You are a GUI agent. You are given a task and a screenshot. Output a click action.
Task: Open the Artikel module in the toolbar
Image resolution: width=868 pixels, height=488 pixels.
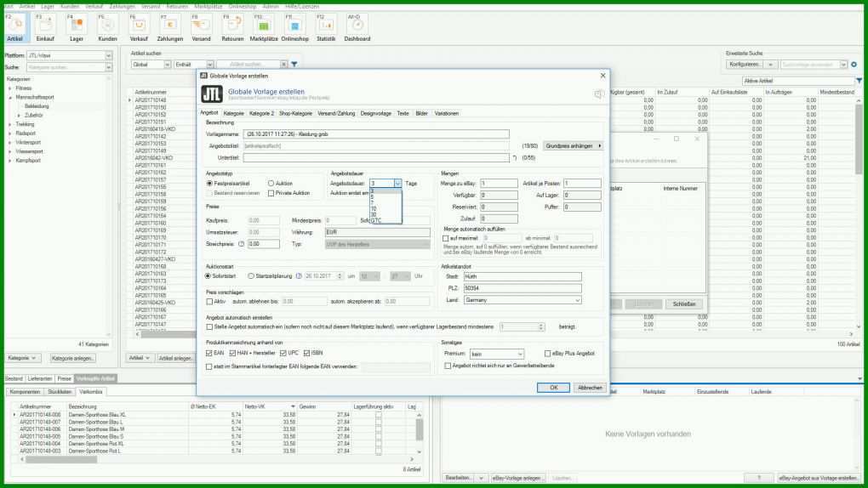pyautogui.click(x=15, y=28)
